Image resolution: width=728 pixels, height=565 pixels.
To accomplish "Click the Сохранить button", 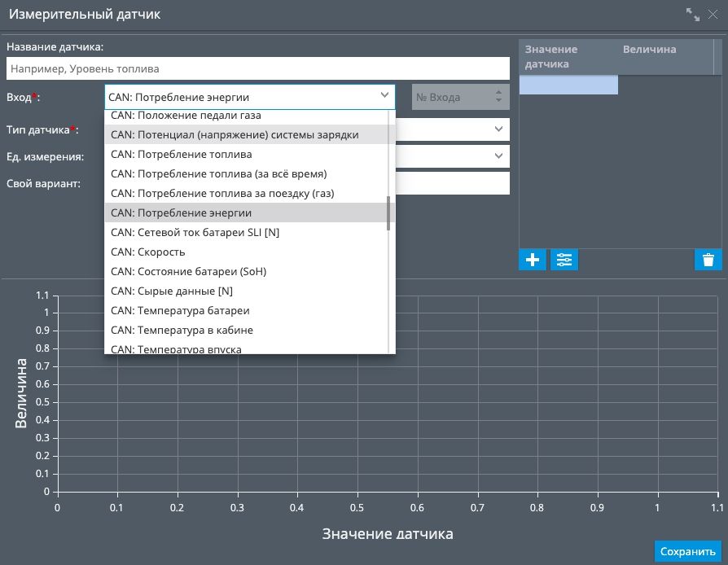I will point(687,551).
